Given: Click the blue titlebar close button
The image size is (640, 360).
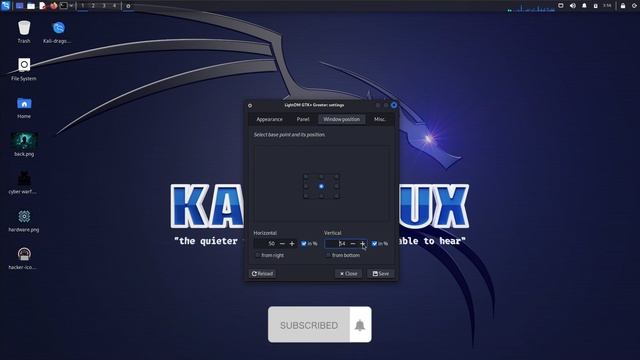Looking at the screenshot, I should [x=394, y=105].
